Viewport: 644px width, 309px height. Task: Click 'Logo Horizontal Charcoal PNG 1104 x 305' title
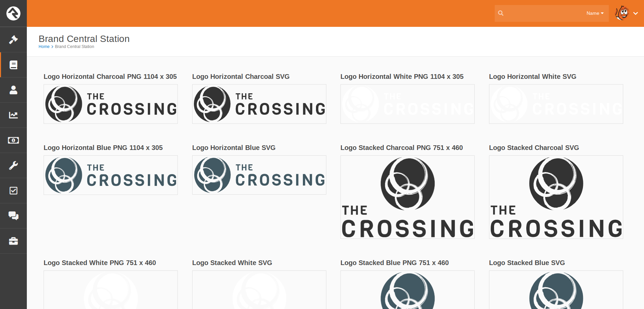pos(110,76)
